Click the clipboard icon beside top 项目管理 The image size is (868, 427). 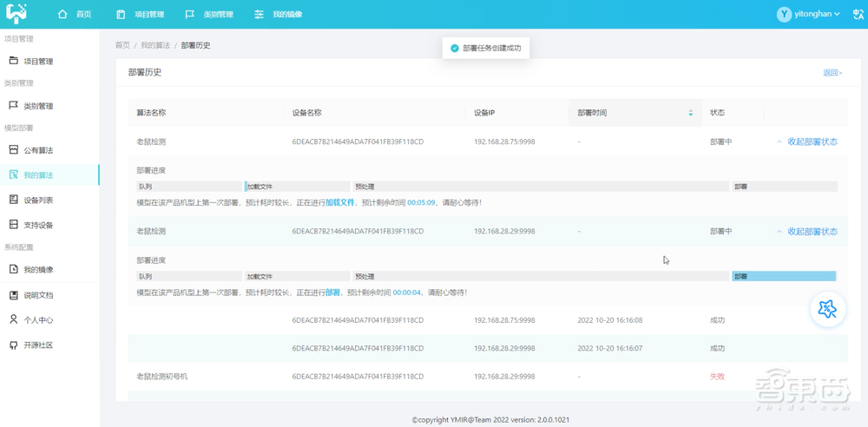coord(121,15)
